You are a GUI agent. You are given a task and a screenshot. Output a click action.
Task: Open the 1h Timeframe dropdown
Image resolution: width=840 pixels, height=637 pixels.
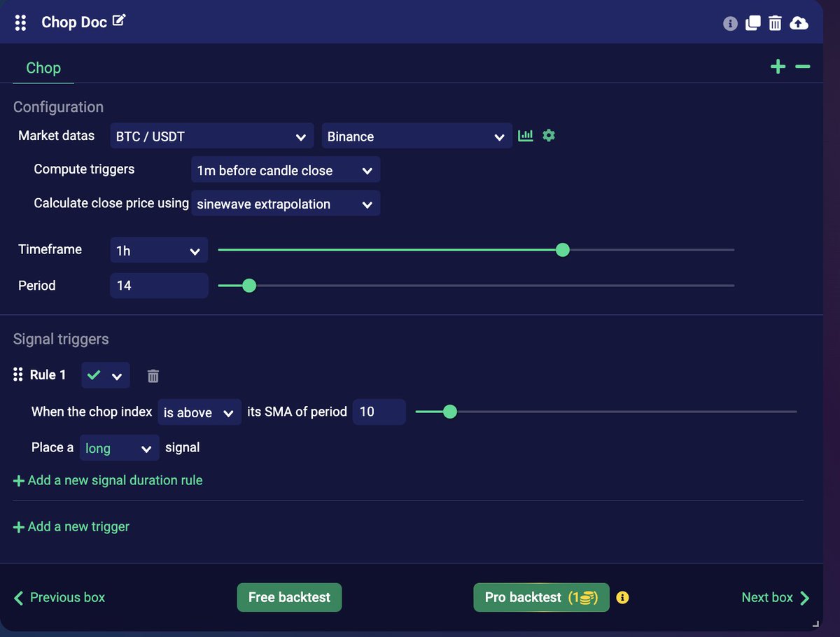pyautogui.click(x=159, y=250)
